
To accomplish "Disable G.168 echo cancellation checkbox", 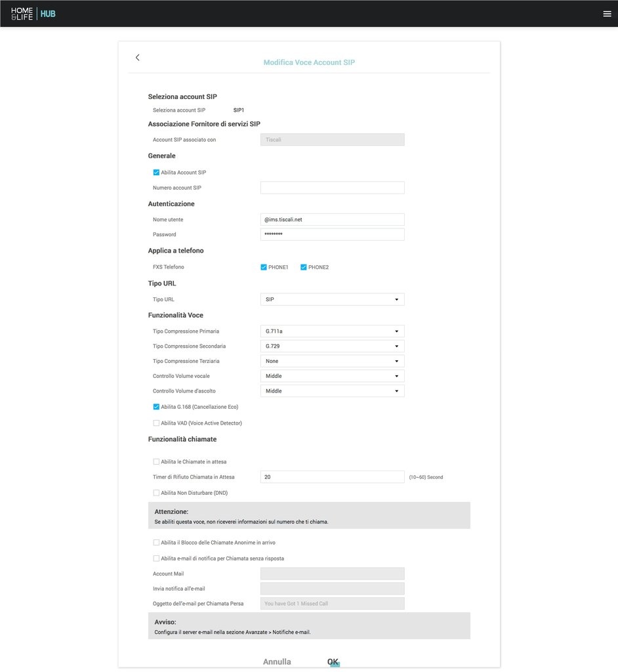I will (x=156, y=407).
